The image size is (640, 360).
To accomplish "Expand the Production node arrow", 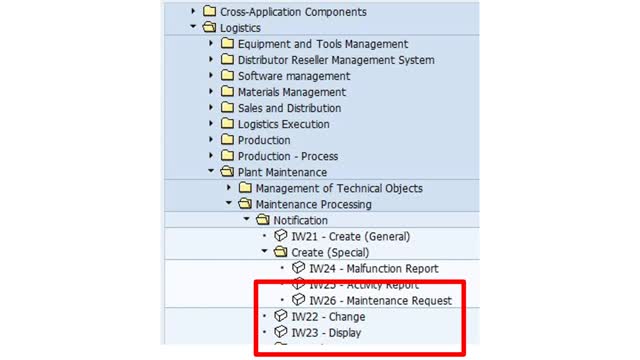I will [211, 139].
